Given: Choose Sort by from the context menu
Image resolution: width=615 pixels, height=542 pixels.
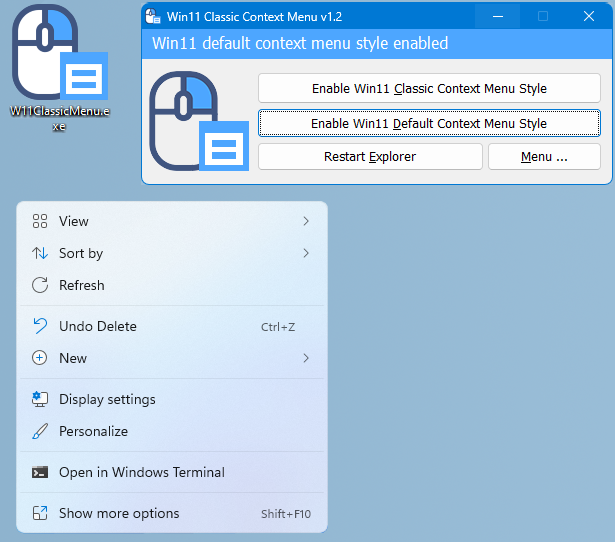Looking at the screenshot, I should tap(172, 253).
